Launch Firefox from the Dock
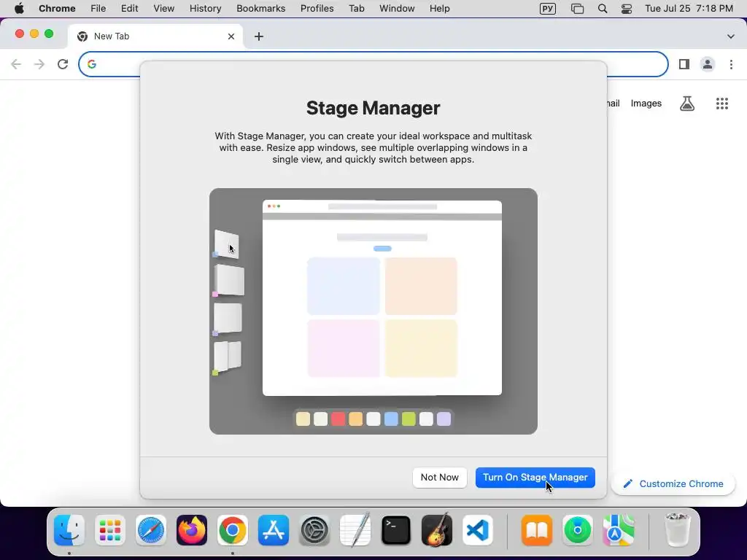 tap(192, 530)
